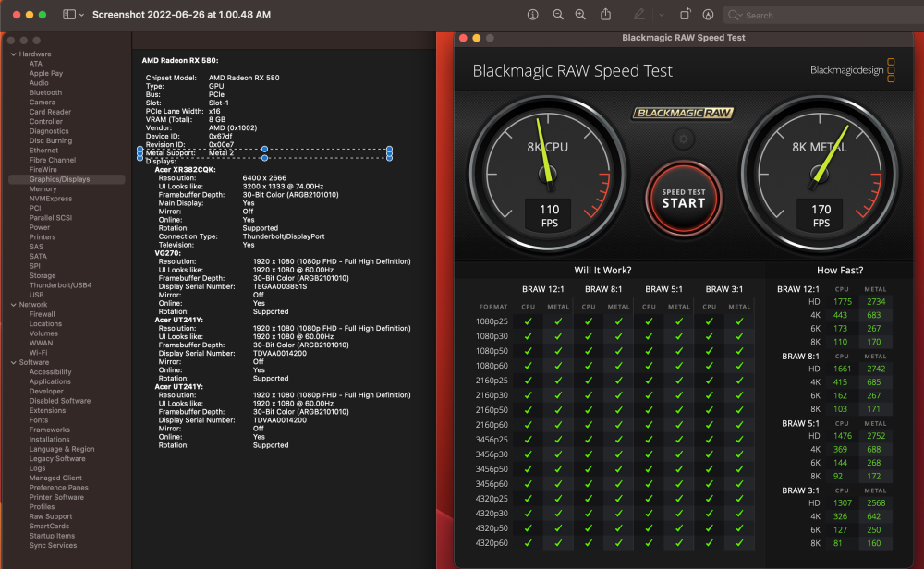
Task: Open the markup options dropdown arrow
Action: (x=662, y=15)
